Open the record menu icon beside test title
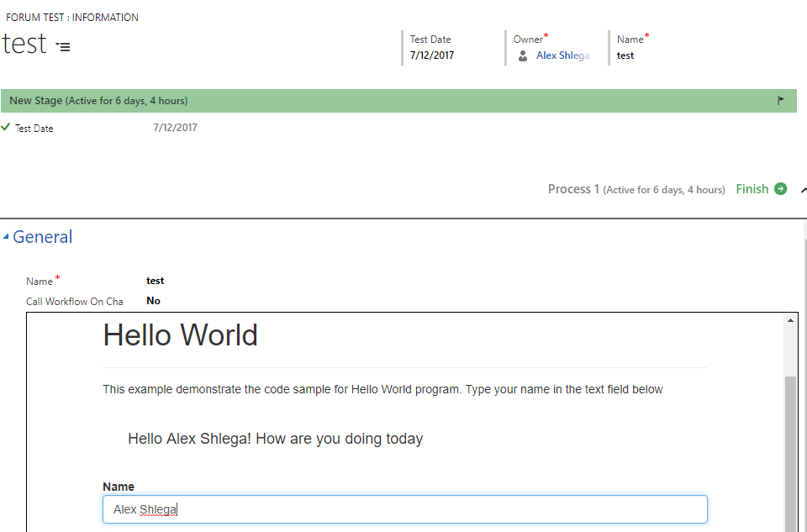 [63, 46]
